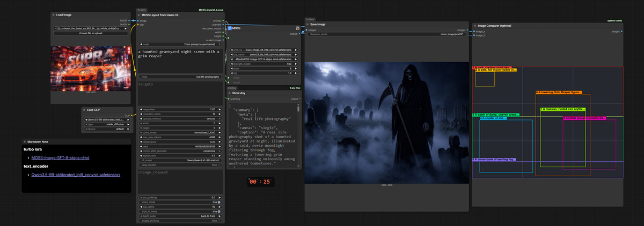Screen dimensions: 644x226
Task: Open the clip_name dropdown on the MOSS node
Action: coord(264,54)
